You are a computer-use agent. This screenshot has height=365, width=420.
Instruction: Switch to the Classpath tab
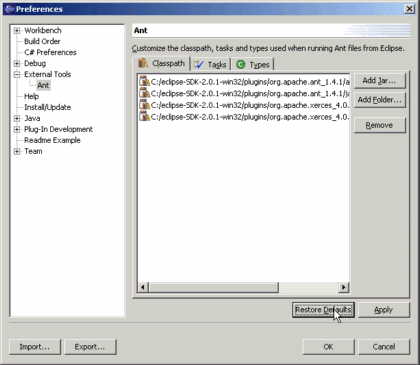point(162,63)
